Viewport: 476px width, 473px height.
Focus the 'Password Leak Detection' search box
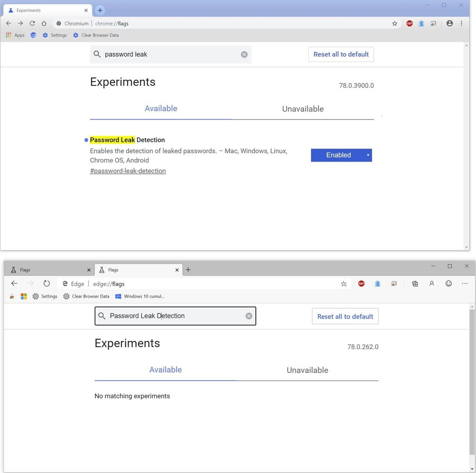(x=175, y=316)
